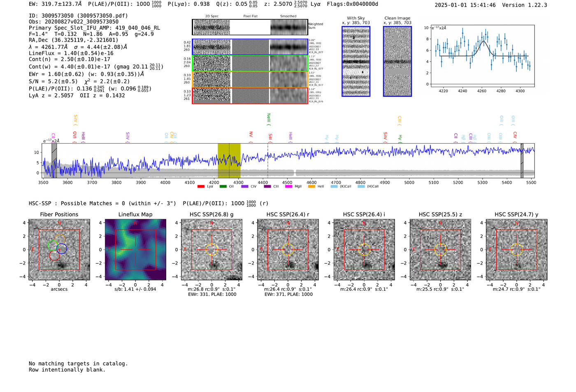
Task: Click the 'Version 1.22.3' text
Action: (x=525, y=5)
